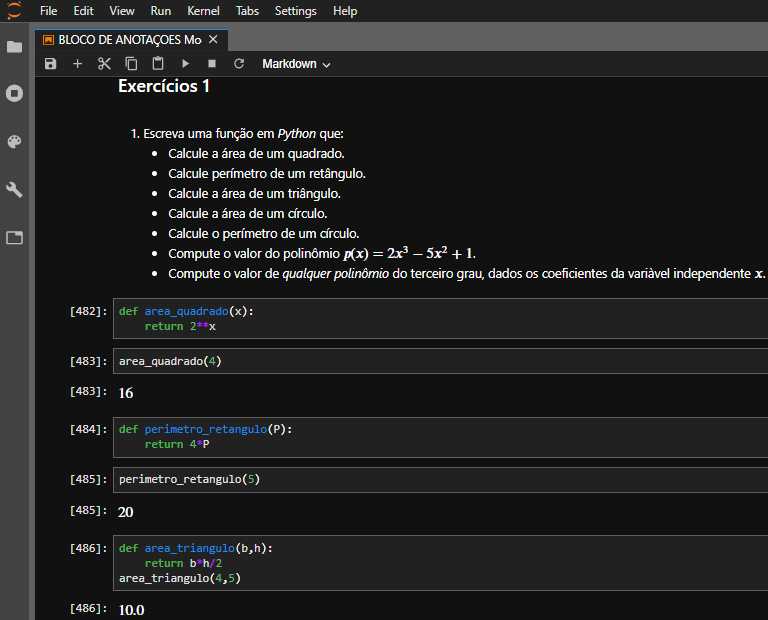Click the [486] input prompt beside def area_triangulo
768x620 pixels.
point(88,548)
